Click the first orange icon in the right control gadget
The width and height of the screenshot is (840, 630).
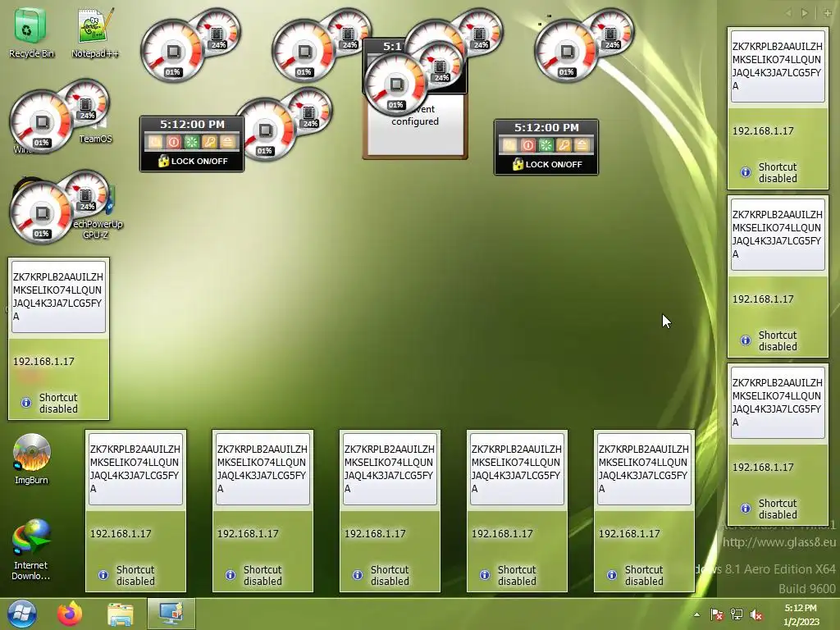click(509, 145)
